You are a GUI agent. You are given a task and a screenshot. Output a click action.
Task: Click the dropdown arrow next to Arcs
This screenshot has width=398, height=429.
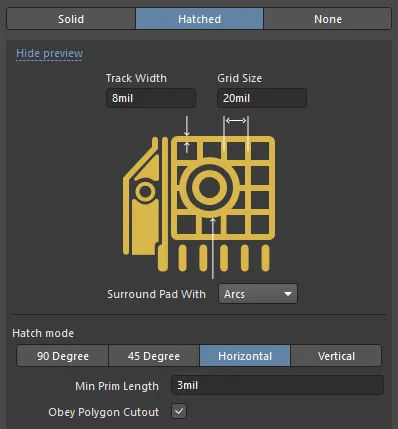coord(287,294)
